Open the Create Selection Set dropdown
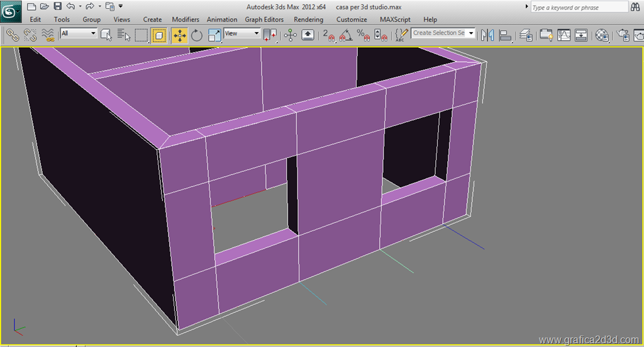Viewport: 644px width, 347px height. (443, 33)
